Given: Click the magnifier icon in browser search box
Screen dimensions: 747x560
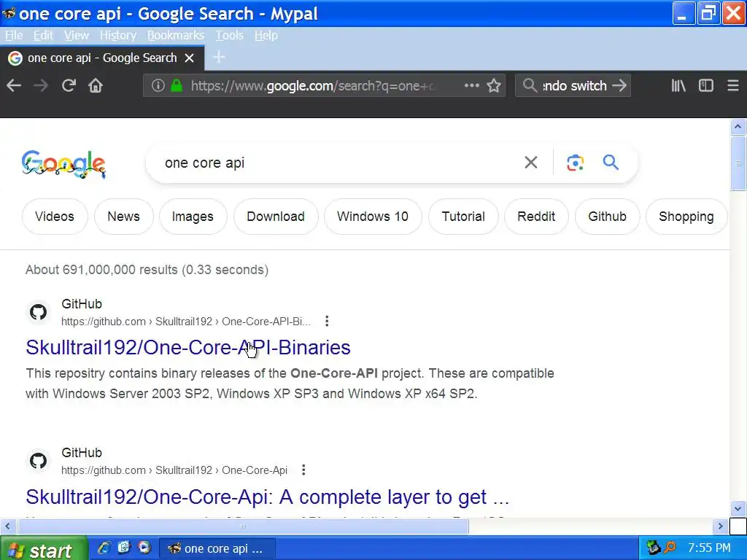Looking at the screenshot, I should click(530, 86).
